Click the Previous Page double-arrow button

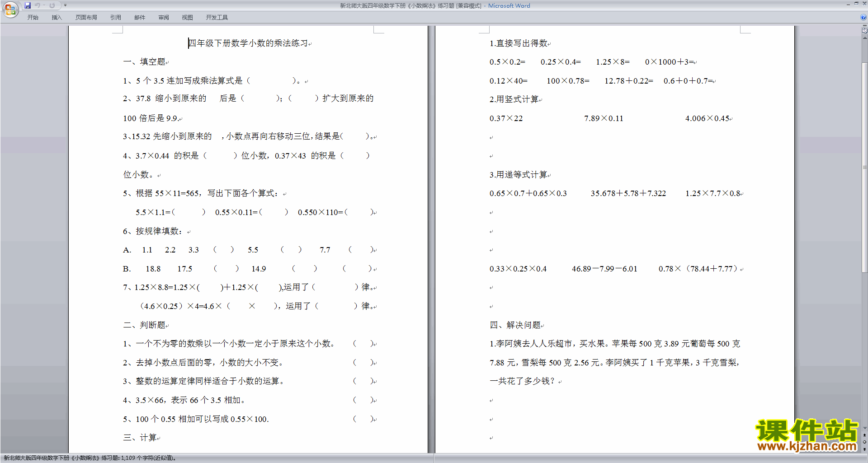tap(864, 435)
